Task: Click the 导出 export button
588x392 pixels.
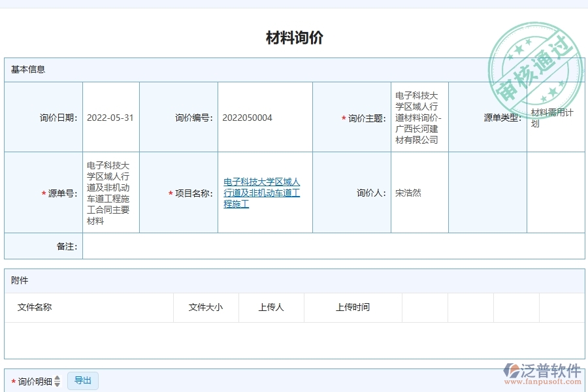Action: click(83, 381)
